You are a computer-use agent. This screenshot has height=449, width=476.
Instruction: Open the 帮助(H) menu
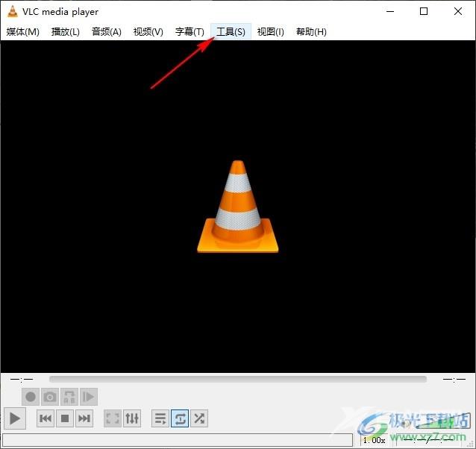click(311, 31)
